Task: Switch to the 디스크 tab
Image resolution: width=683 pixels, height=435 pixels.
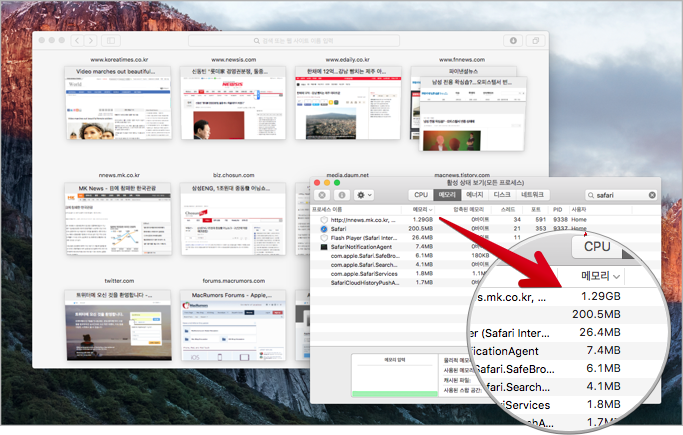Action: click(502, 195)
